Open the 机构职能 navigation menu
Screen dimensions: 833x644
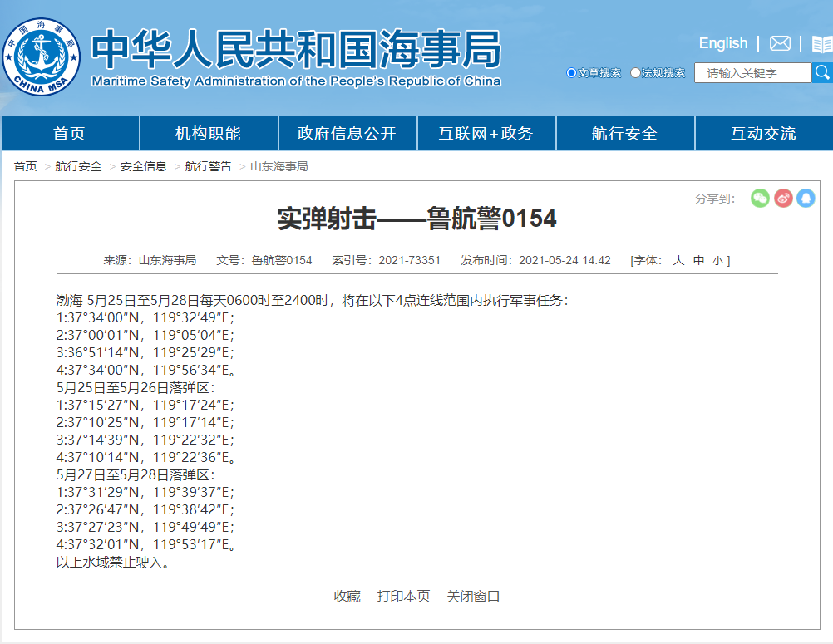[x=208, y=134]
